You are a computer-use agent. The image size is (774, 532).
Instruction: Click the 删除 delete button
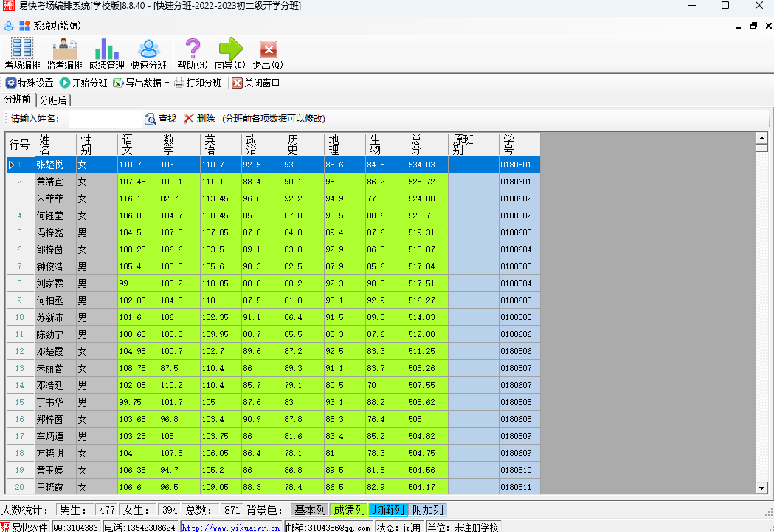(199, 119)
